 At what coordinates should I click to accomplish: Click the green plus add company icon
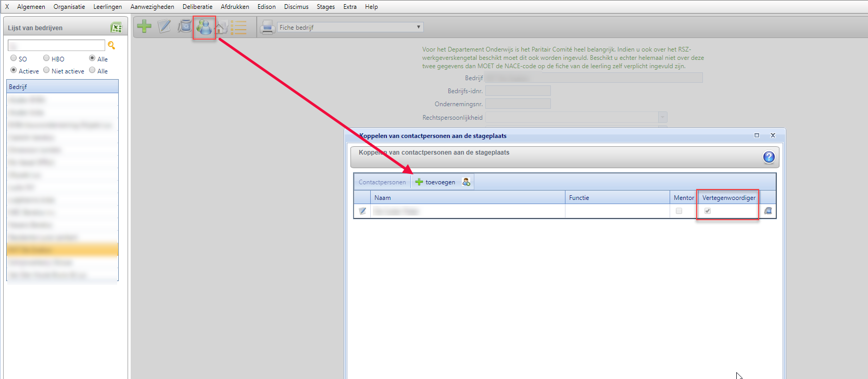(x=144, y=27)
